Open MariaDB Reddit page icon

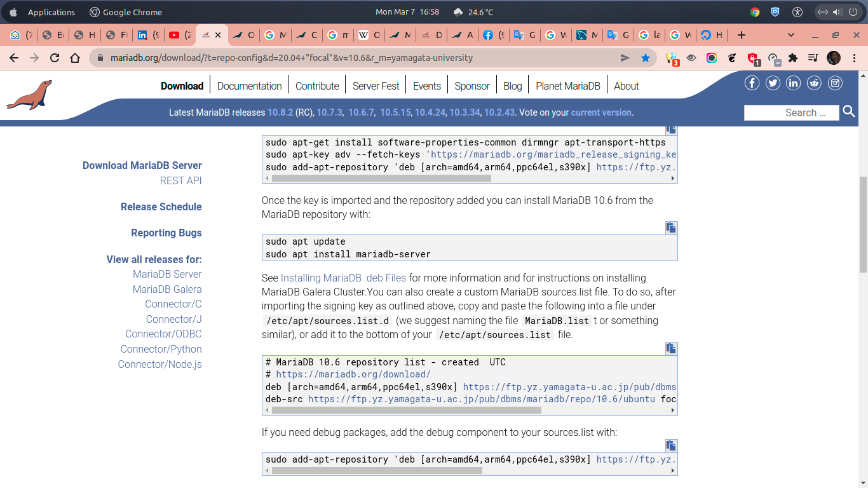pos(814,83)
